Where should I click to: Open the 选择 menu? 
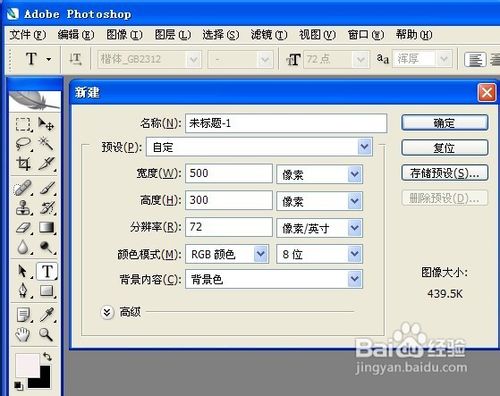coord(221,35)
